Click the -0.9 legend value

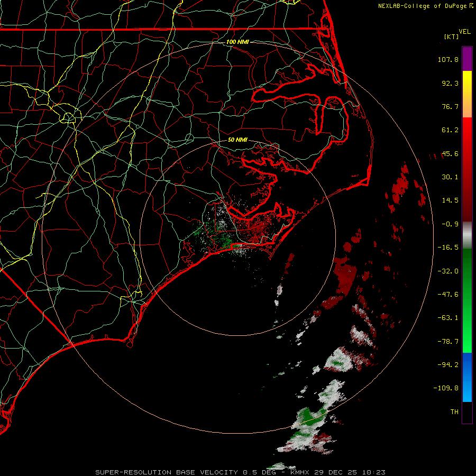click(450, 224)
